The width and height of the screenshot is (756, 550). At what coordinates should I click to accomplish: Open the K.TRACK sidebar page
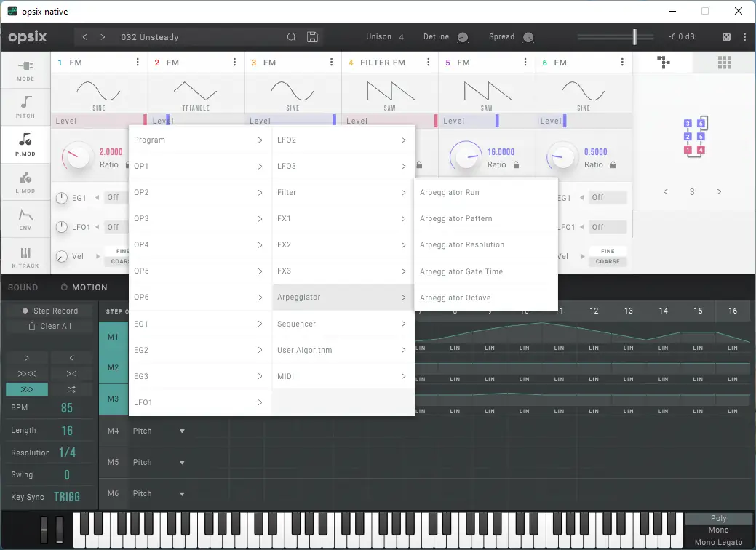click(x=25, y=257)
